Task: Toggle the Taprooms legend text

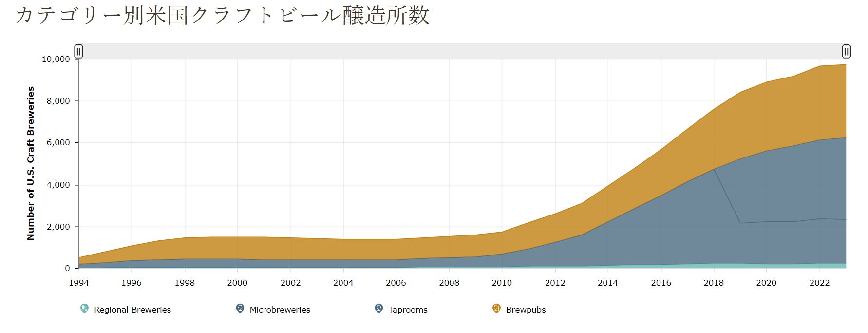Action: point(408,310)
